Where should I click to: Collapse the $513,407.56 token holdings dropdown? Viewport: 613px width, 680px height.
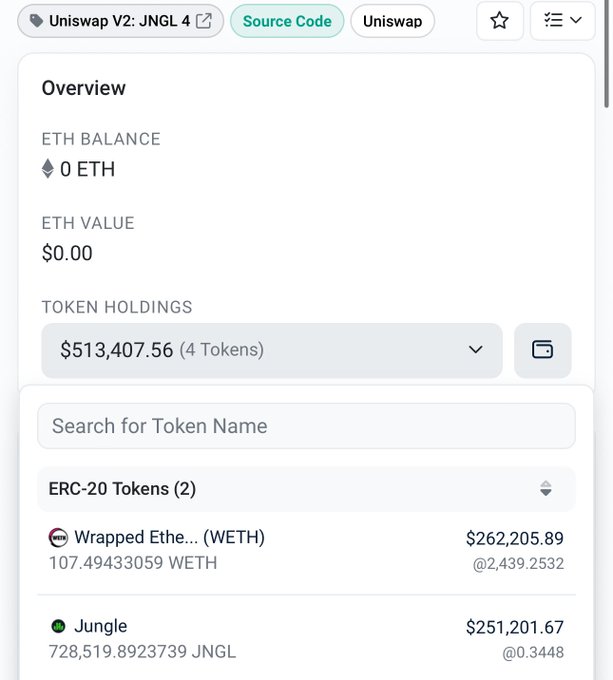[272, 350]
